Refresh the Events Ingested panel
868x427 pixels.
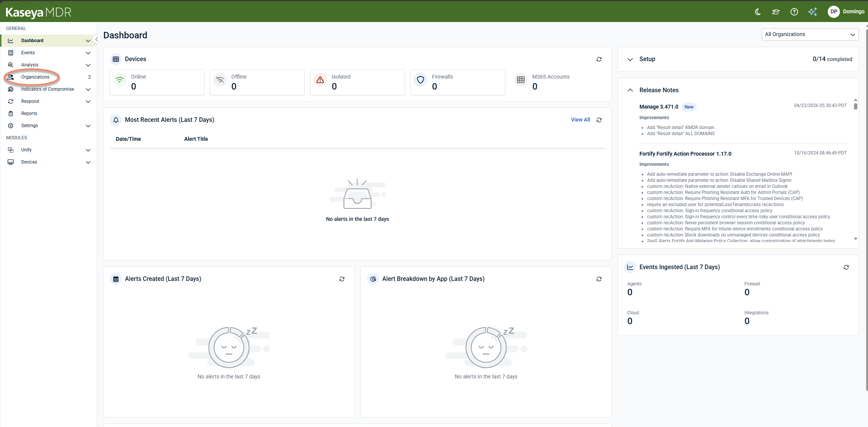pos(846,267)
